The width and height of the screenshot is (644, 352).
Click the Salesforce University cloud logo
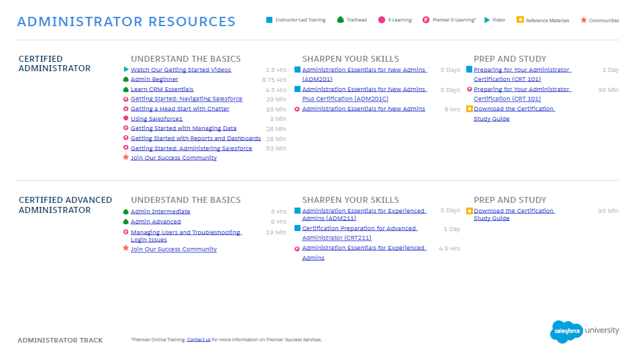(566, 331)
